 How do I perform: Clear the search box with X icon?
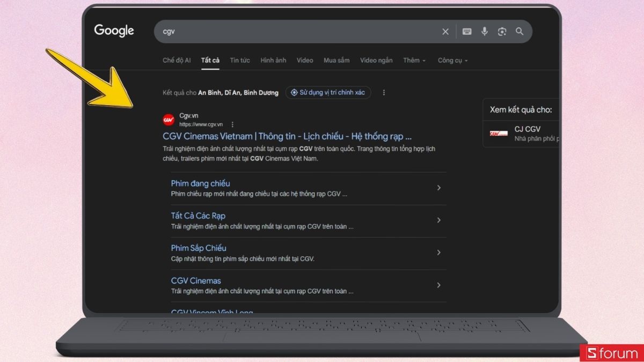tap(445, 32)
